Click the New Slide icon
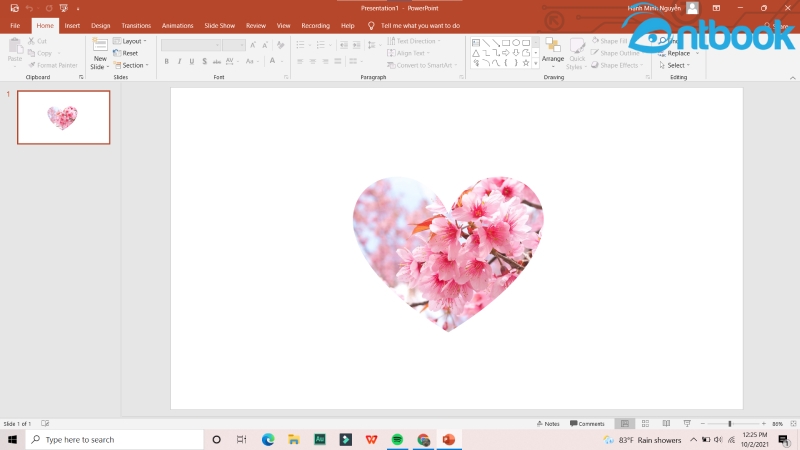This screenshot has height=450, width=800. click(100, 46)
